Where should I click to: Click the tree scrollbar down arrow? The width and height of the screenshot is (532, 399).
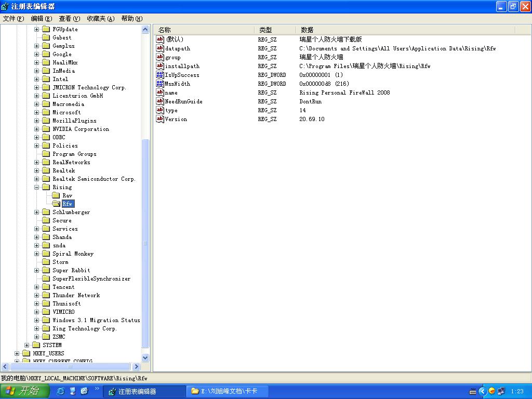[x=145, y=357]
